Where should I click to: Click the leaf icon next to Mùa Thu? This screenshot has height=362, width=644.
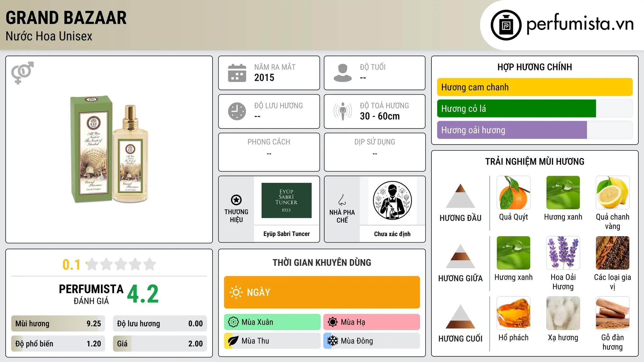click(233, 341)
